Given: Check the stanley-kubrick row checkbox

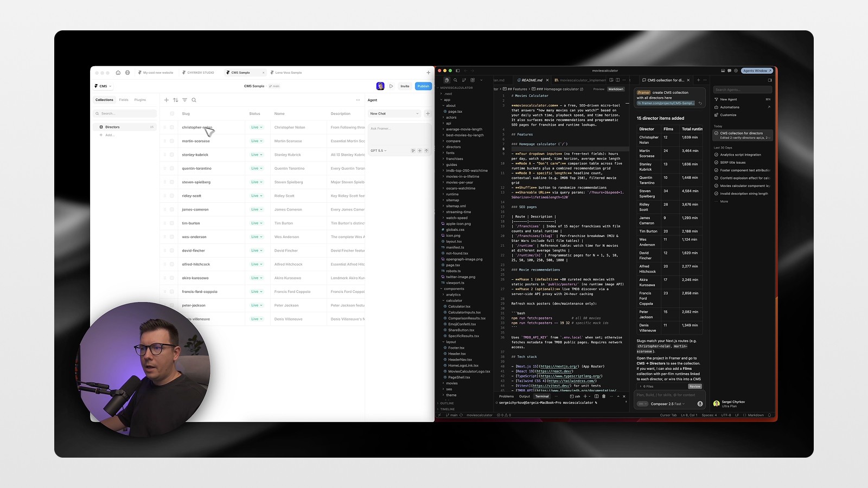Looking at the screenshot, I should pyautogui.click(x=172, y=155).
